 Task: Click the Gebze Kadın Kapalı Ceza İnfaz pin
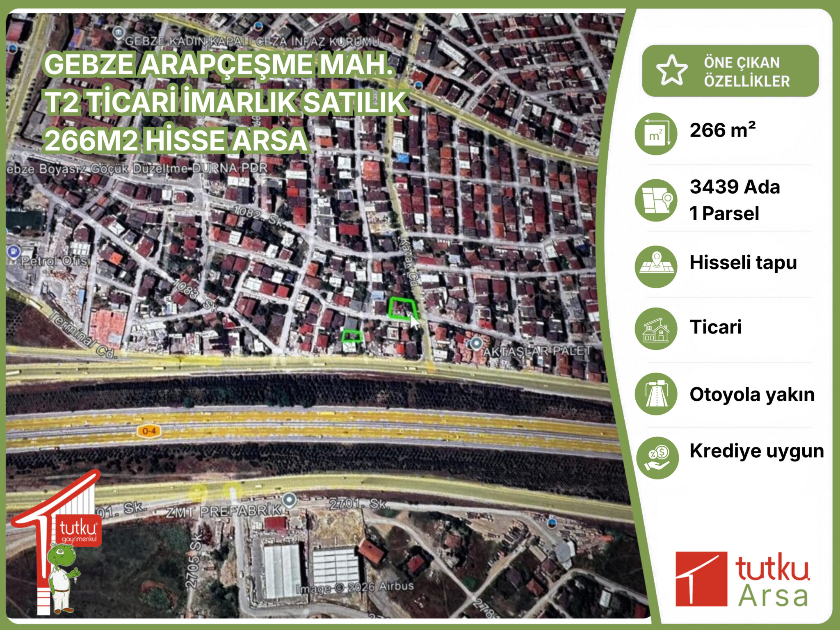(x=119, y=33)
